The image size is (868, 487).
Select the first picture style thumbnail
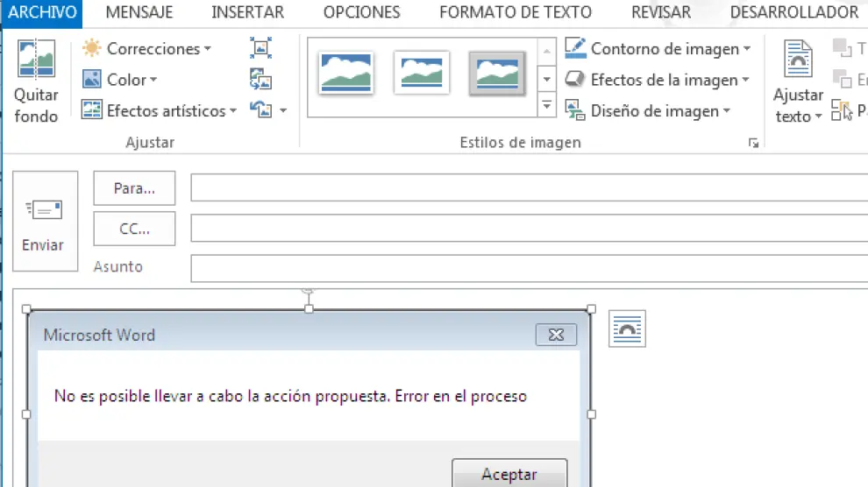346,74
